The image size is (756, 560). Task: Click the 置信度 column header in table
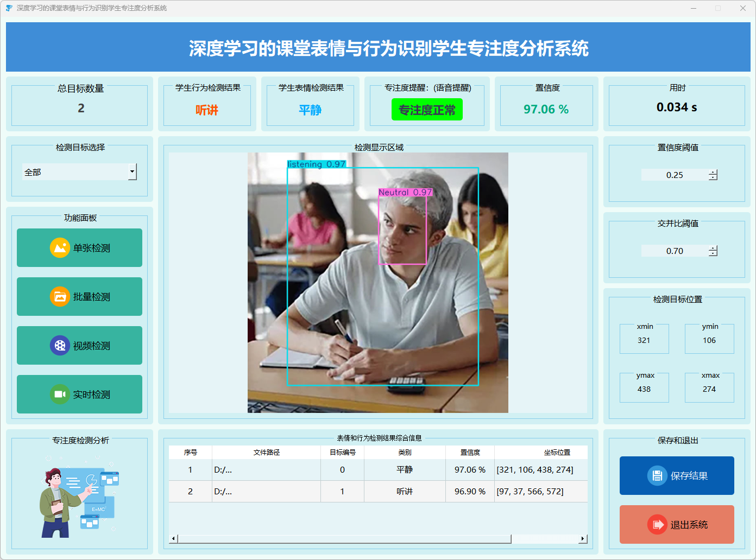[x=470, y=452]
